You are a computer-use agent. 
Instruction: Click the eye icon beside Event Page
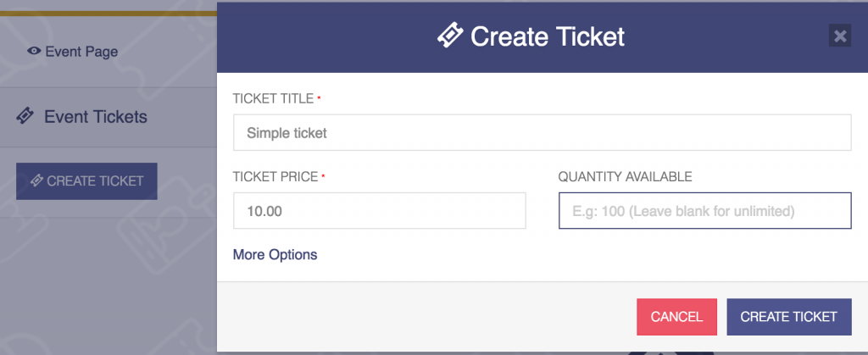[x=34, y=52]
